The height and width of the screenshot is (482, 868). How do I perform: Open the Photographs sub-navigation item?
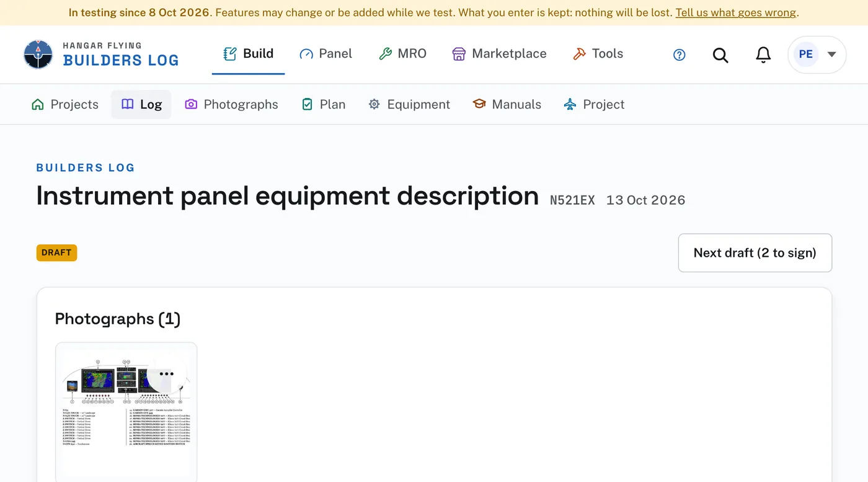coord(232,104)
